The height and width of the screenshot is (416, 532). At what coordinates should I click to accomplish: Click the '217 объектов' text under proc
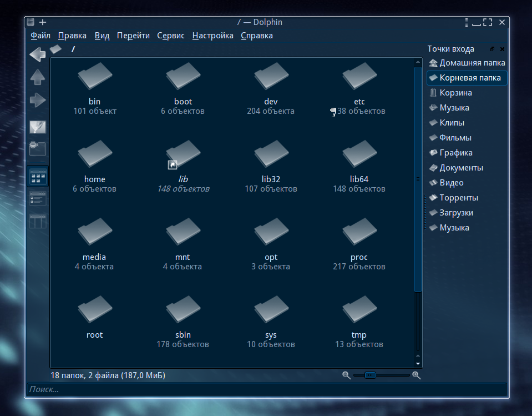(x=359, y=267)
